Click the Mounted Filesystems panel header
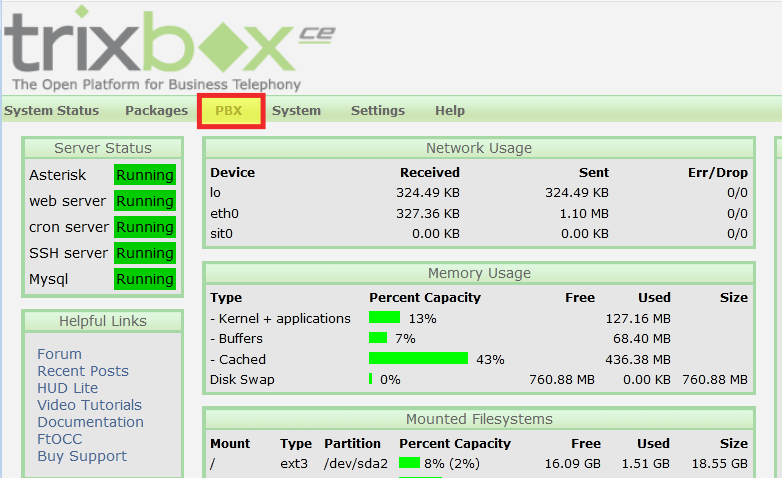This screenshot has height=478, width=782. point(479,419)
